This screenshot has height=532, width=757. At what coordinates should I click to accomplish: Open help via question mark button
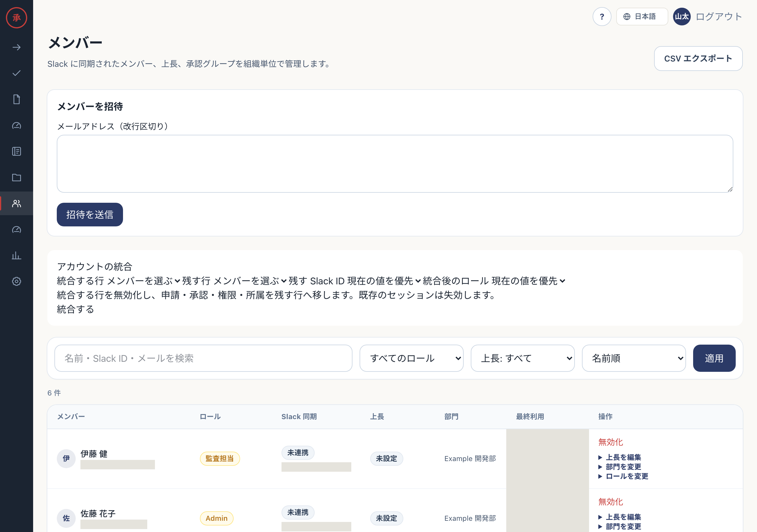tap(602, 17)
